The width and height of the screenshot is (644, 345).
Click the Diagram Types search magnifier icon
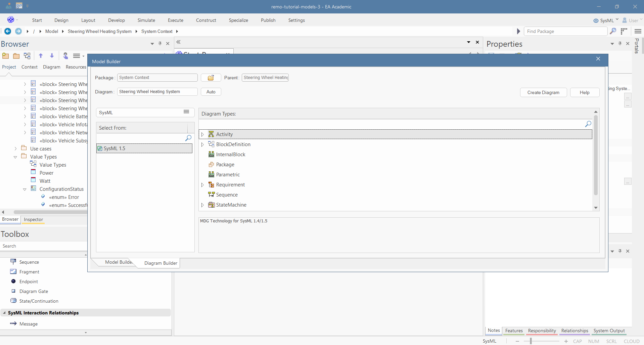pyautogui.click(x=588, y=124)
